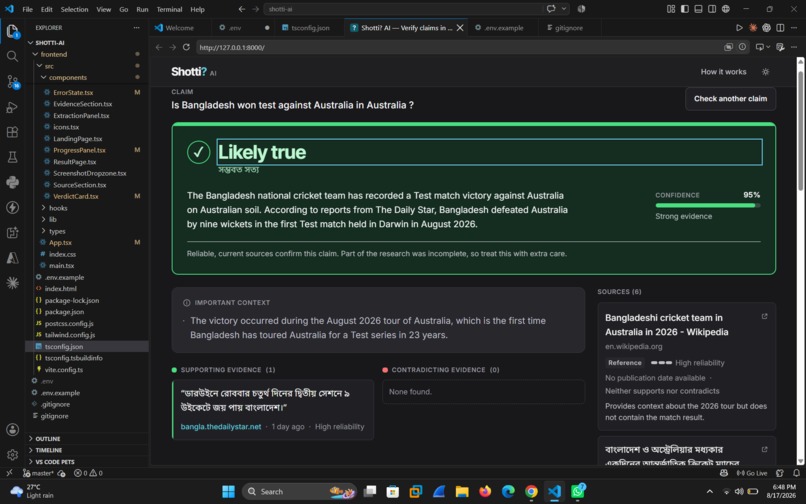806x504 pixels.
Task: Switch to the .env.example tab
Action: (x=503, y=28)
